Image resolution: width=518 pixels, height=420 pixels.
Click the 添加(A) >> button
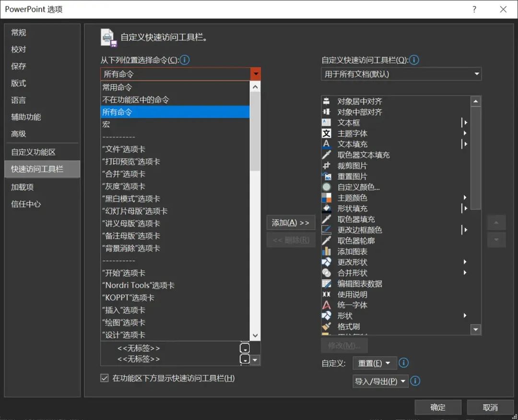point(291,222)
